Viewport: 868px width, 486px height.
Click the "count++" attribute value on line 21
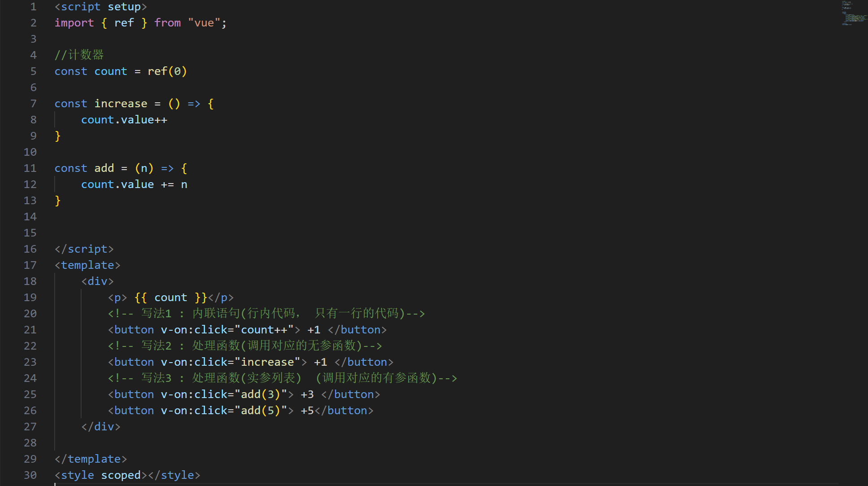(x=264, y=330)
